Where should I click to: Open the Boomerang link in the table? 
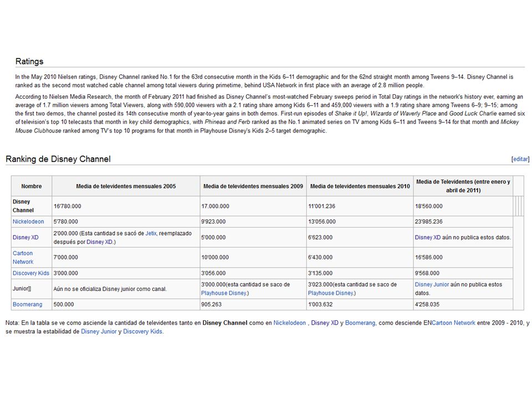pyautogui.click(x=28, y=305)
